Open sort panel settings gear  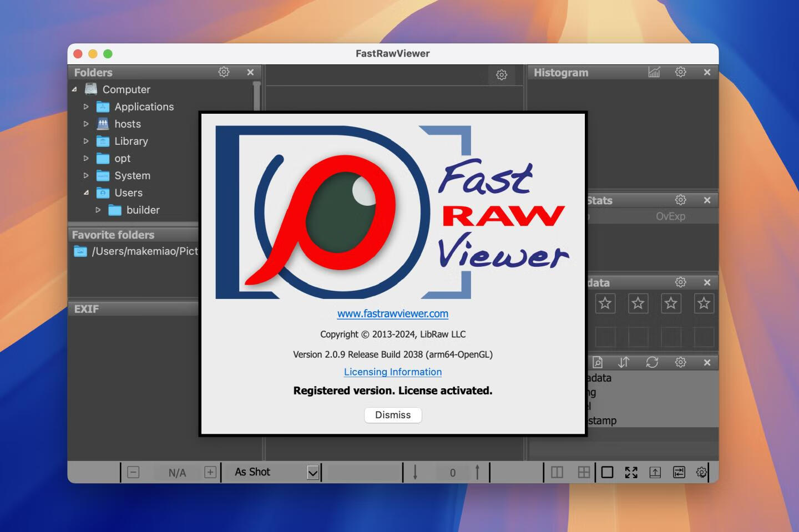point(681,362)
